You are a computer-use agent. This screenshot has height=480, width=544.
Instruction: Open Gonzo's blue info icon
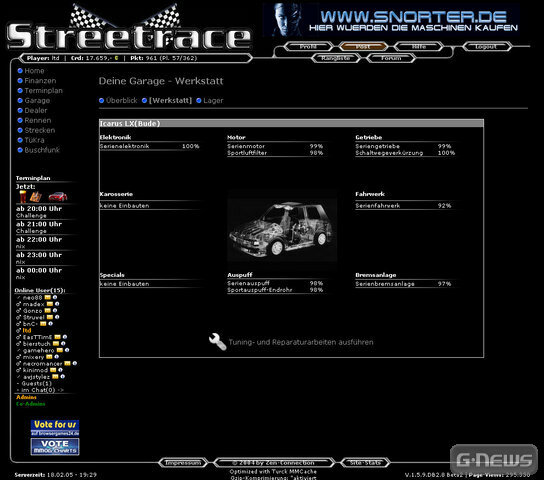click(x=55, y=310)
